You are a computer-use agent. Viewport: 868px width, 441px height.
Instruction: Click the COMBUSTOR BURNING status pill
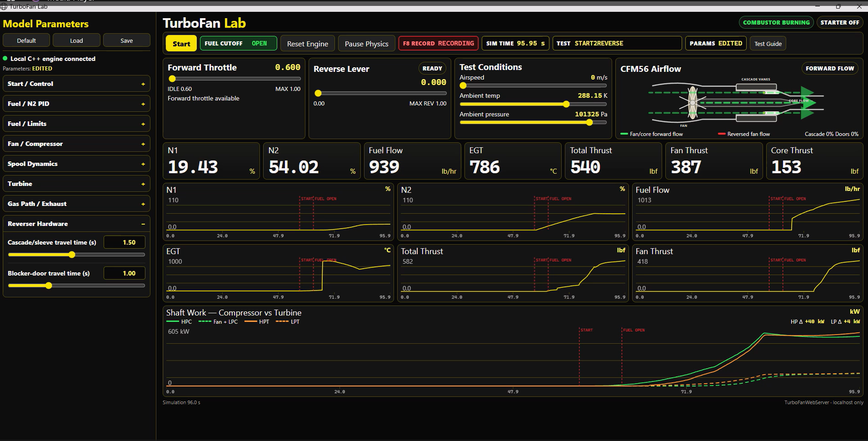click(776, 22)
